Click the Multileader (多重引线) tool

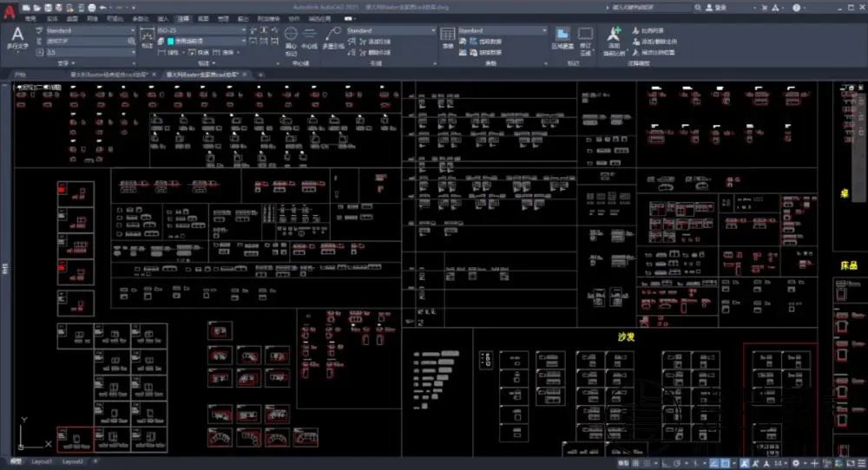click(332, 38)
